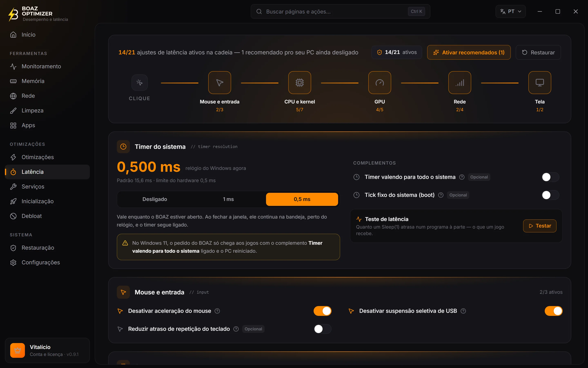Open help for Tick fixo do sistema
Image resolution: width=588 pixels, height=368 pixels.
click(441, 195)
